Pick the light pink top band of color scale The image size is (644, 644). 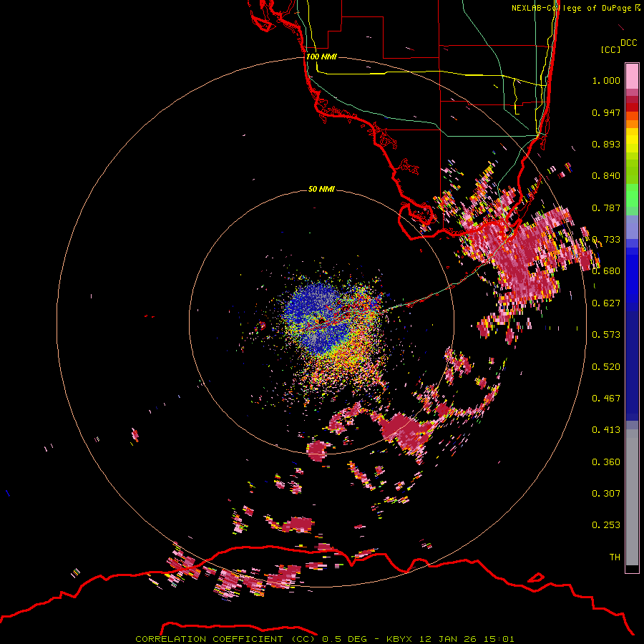click(x=632, y=77)
